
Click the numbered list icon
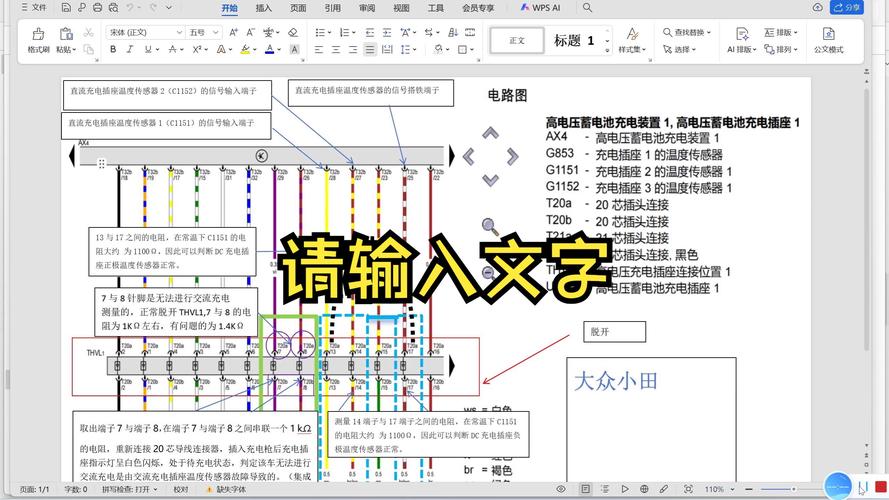pyautogui.click(x=344, y=32)
